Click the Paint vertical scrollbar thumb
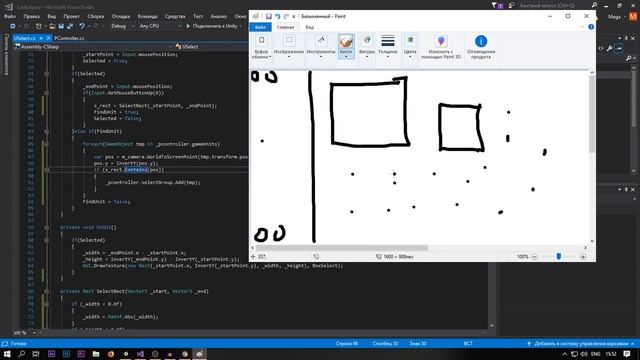This screenshot has width=640, height=360. (x=592, y=115)
